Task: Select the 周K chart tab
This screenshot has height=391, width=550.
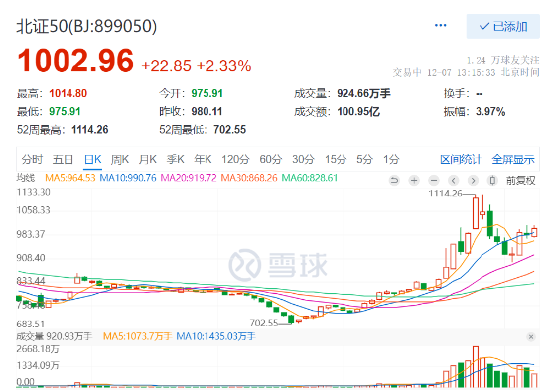Action: 120,160
